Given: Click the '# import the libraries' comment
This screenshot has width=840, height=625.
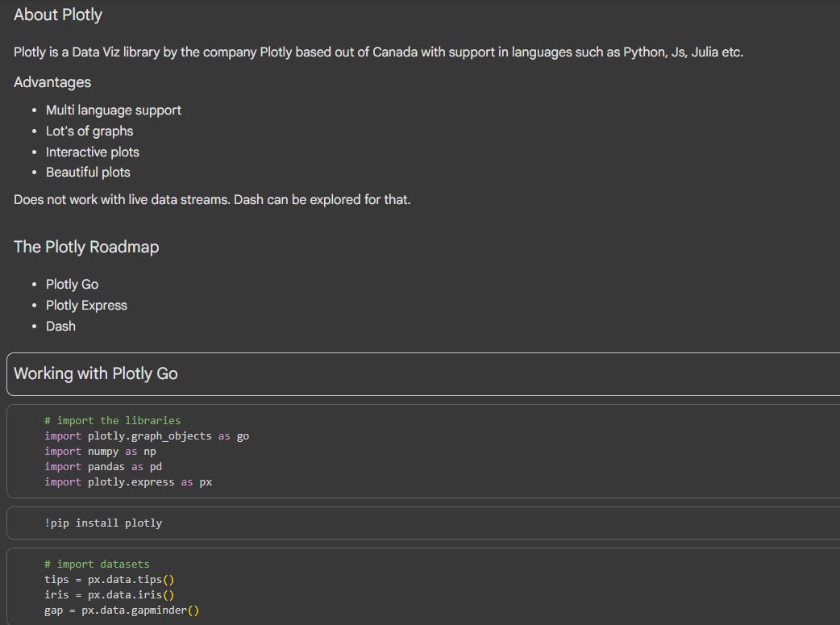Looking at the screenshot, I should (113, 421).
